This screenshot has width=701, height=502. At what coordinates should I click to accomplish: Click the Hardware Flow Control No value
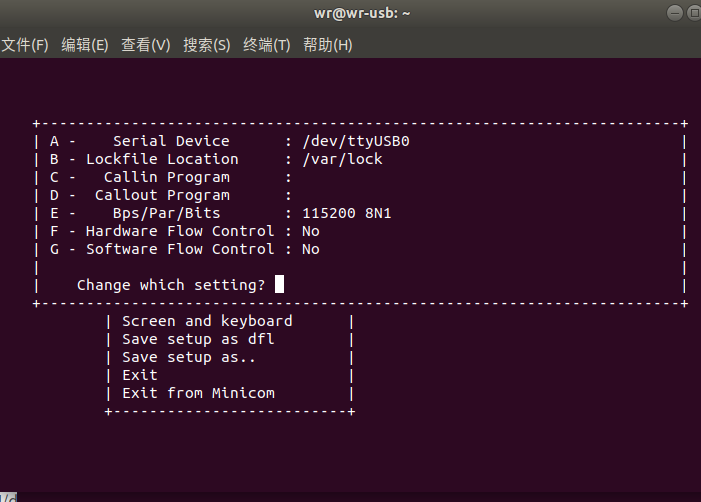[311, 231]
